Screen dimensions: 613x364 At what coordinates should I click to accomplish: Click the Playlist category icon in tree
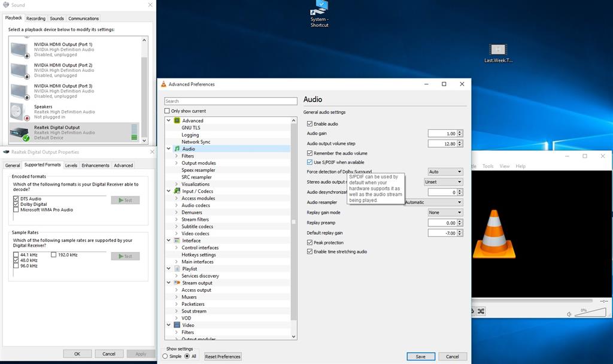(x=177, y=269)
